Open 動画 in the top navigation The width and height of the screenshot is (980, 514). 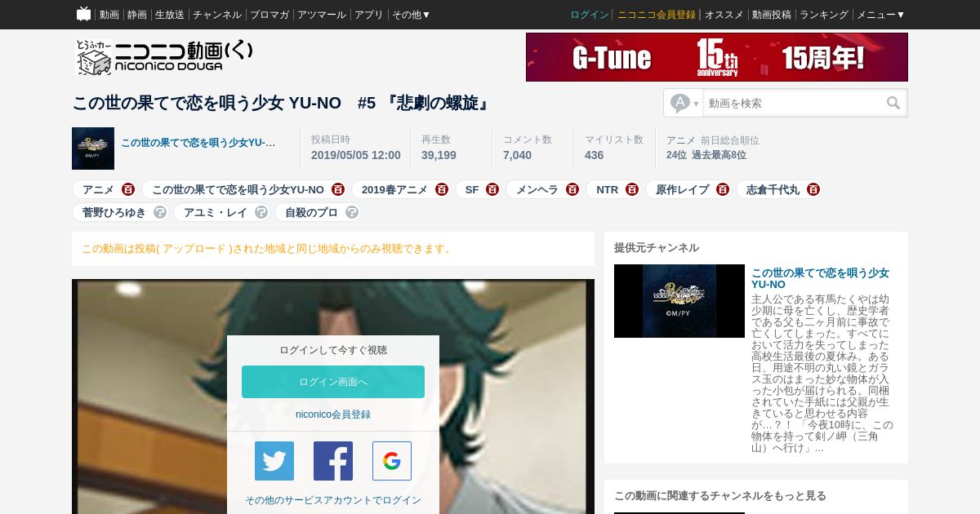coord(109,15)
